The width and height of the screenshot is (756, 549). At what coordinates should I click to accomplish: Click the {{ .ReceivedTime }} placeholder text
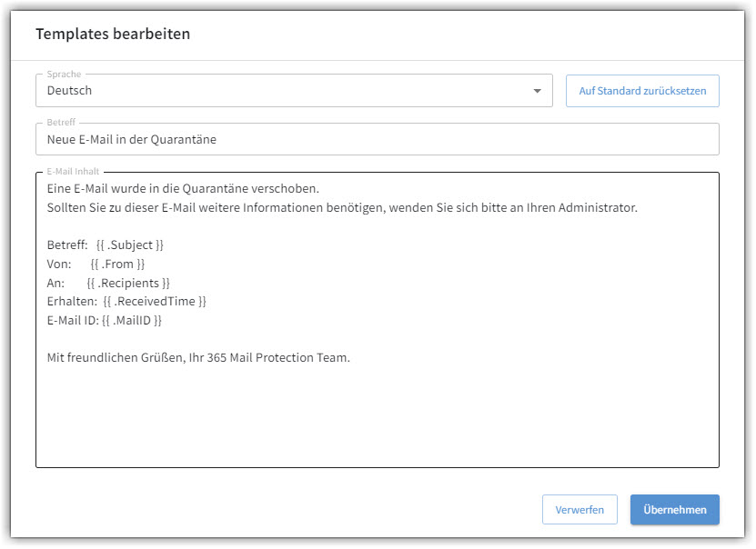pyautogui.click(x=155, y=302)
